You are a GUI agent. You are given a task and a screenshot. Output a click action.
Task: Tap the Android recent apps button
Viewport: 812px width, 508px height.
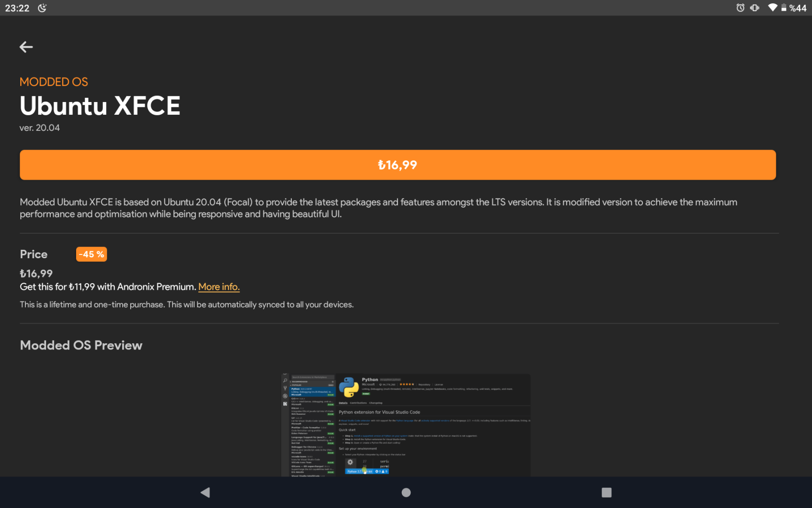(607, 492)
